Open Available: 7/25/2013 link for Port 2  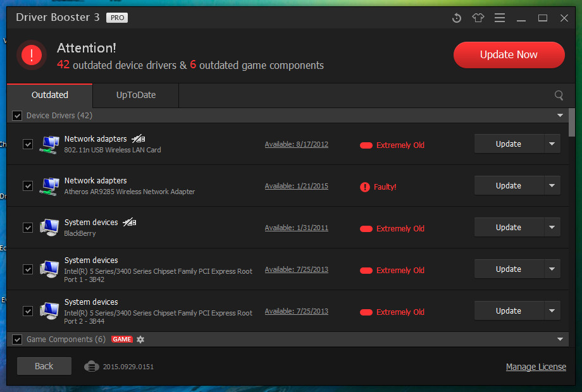[x=296, y=311]
